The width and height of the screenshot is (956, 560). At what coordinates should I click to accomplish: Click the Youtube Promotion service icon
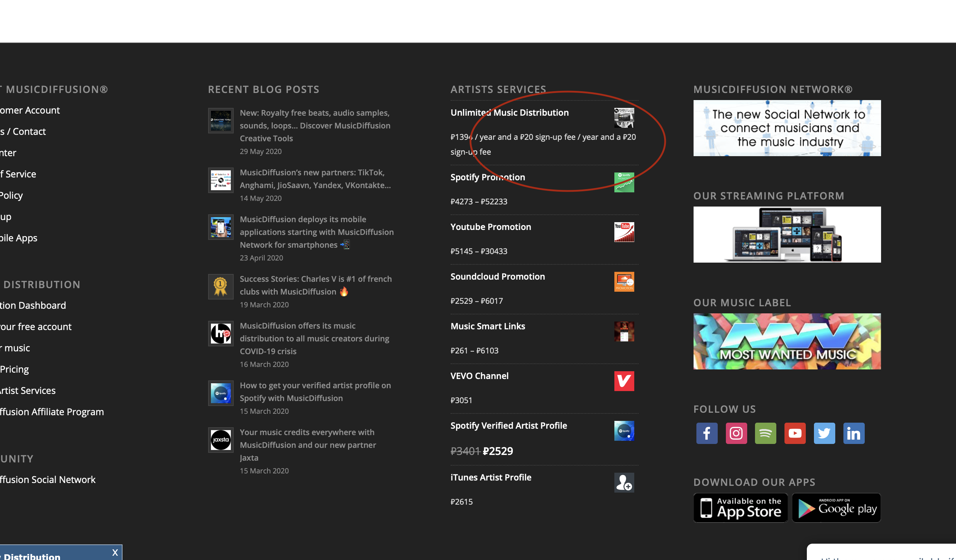pos(624,232)
